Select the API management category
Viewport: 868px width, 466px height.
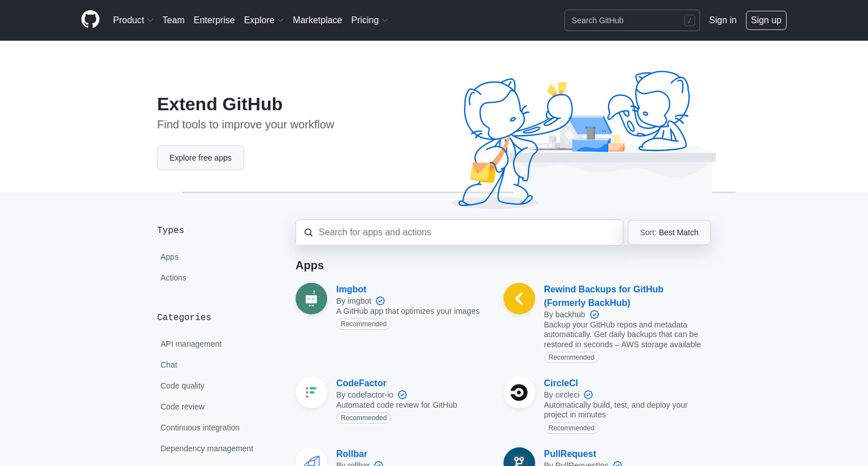[191, 344]
